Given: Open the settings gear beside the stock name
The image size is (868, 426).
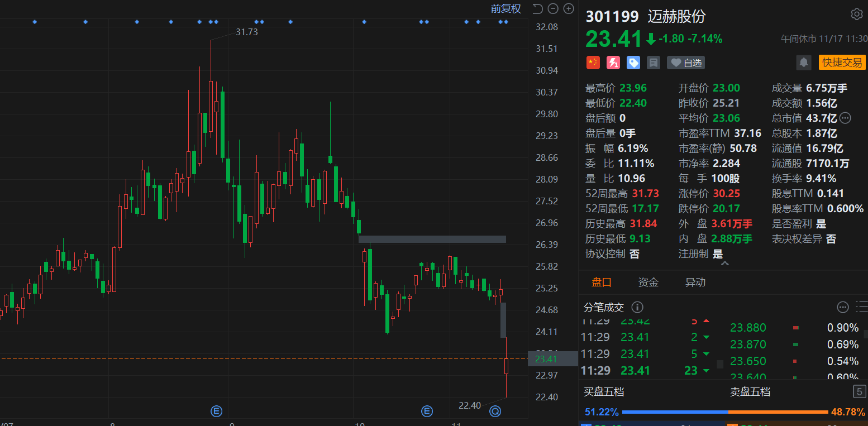Looking at the screenshot, I should [856, 15].
